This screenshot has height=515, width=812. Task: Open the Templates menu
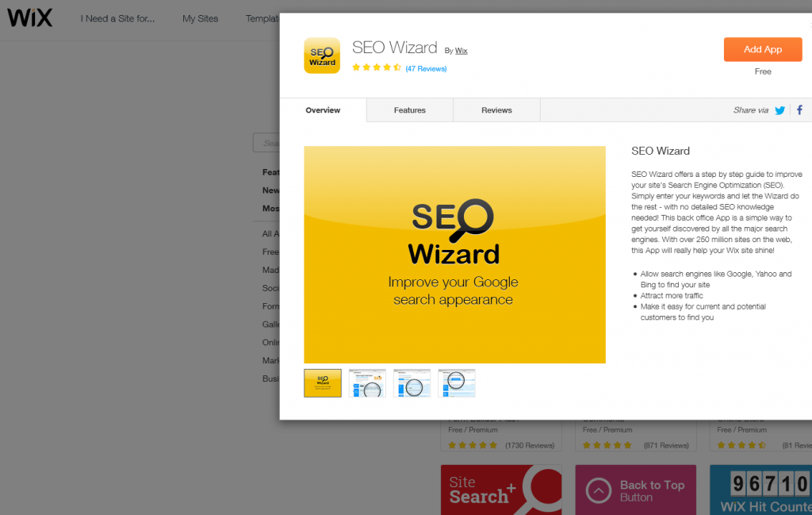[264, 18]
